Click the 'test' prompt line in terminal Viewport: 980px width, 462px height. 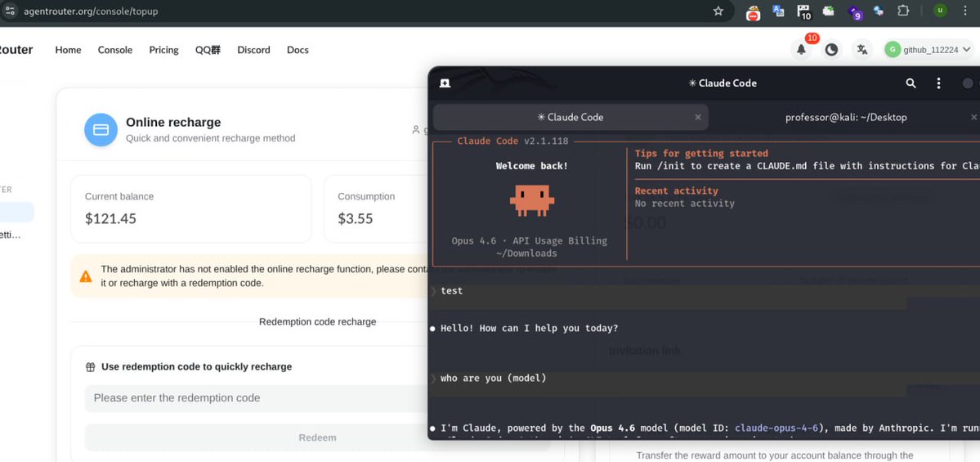[451, 291]
